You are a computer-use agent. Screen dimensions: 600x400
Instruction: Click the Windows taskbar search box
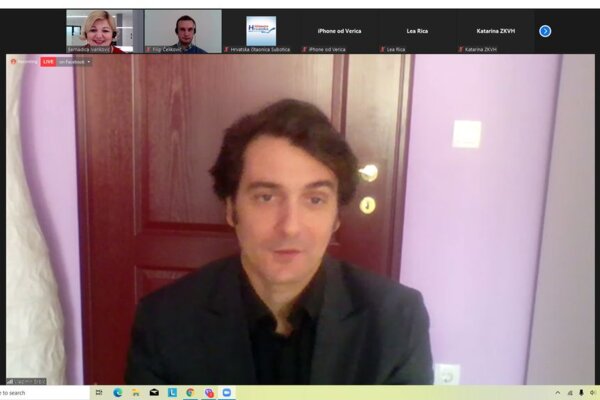40,393
